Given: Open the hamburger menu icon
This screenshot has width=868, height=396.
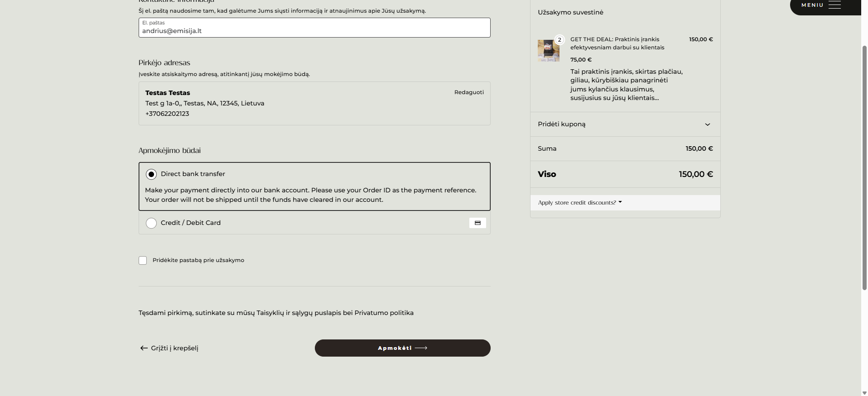Looking at the screenshot, I should click(834, 5).
